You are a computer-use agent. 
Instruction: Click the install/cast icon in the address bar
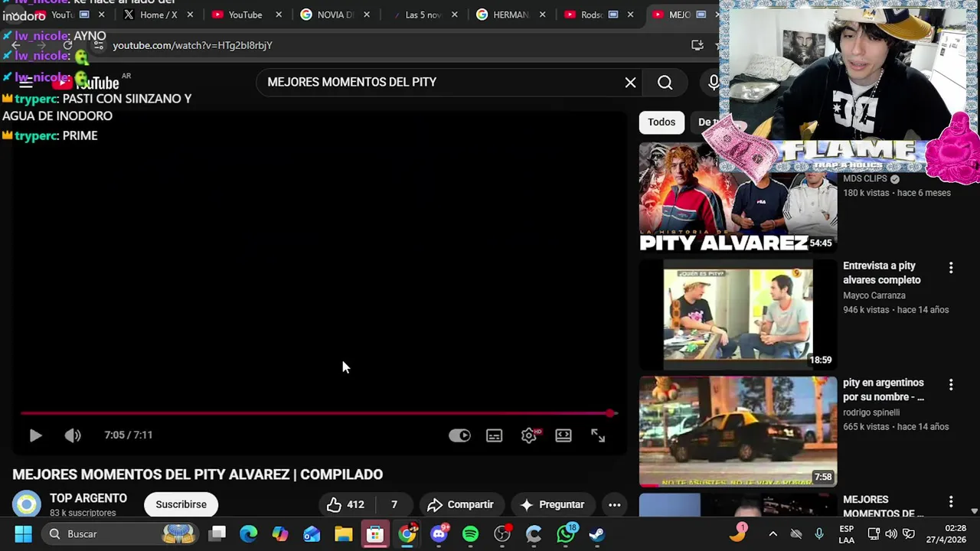pos(697,45)
